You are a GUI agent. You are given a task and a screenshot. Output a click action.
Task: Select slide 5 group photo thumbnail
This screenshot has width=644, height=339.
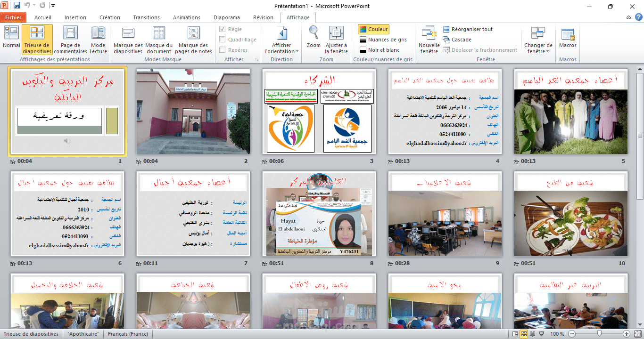[571, 112]
